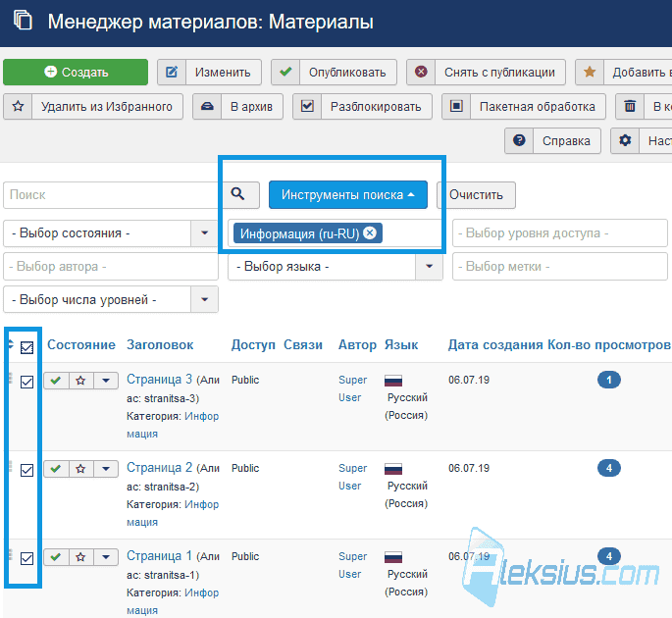Sort by the Кол-во просмотров column header

click(609, 344)
